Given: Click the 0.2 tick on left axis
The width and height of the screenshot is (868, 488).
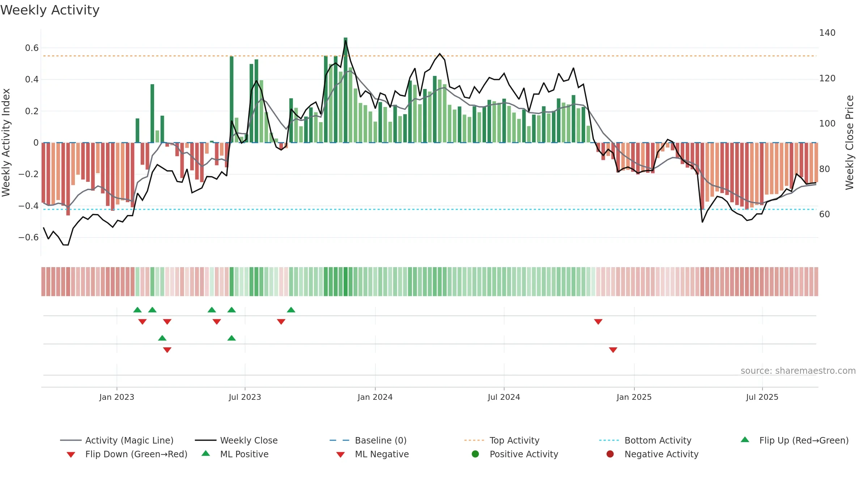Looking at the screenshot, I should click(32, 111).
